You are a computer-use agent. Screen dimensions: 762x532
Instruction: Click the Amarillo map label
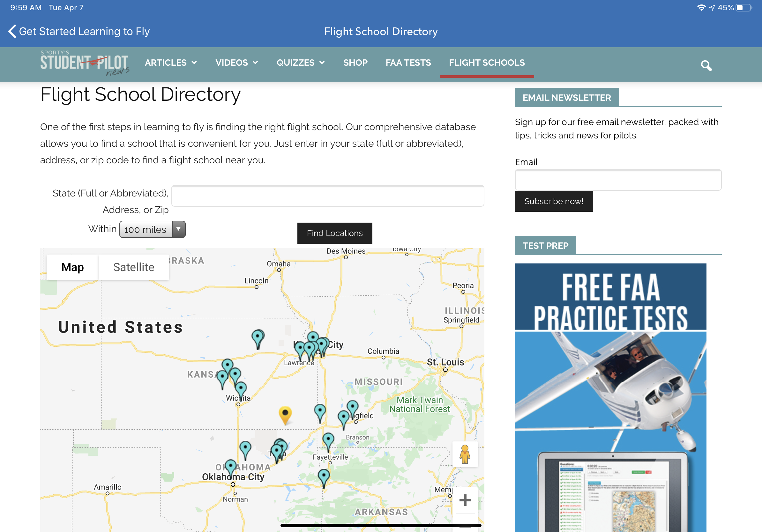point(108,487)
